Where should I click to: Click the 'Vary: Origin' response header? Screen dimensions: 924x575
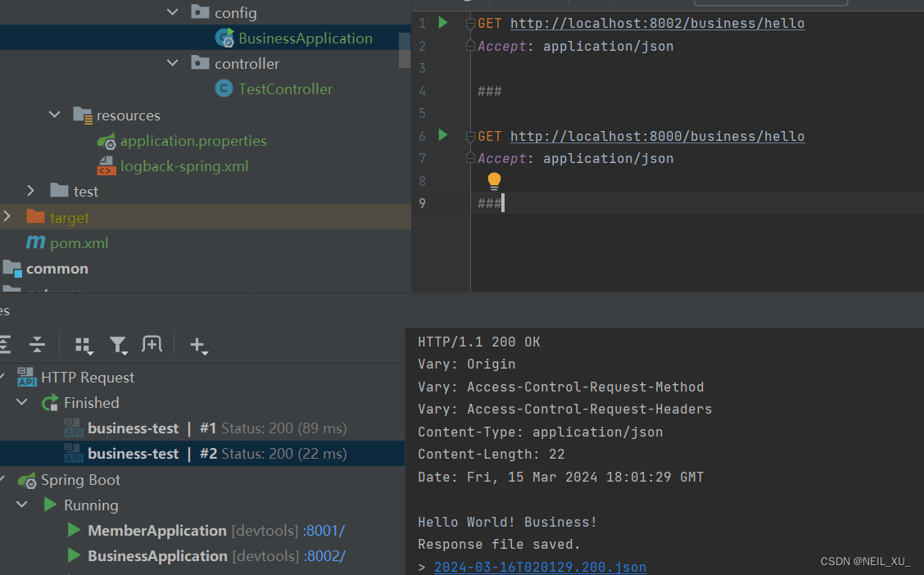(x=467, y=364)
